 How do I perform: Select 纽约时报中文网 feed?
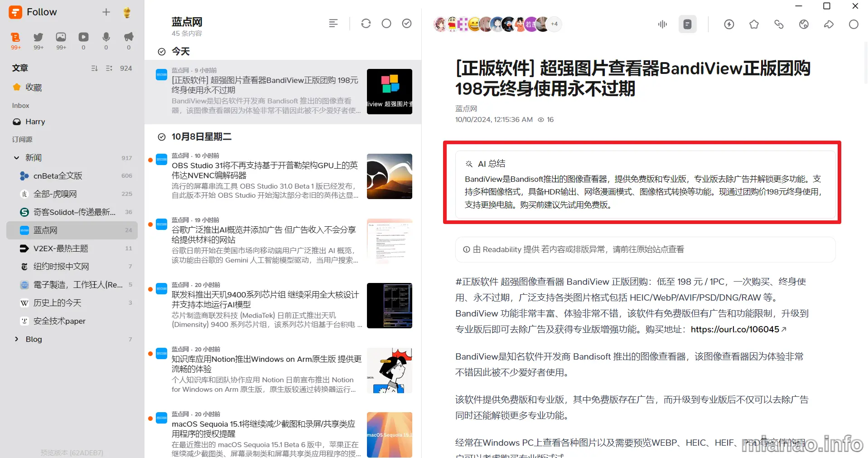coord(72,267)
